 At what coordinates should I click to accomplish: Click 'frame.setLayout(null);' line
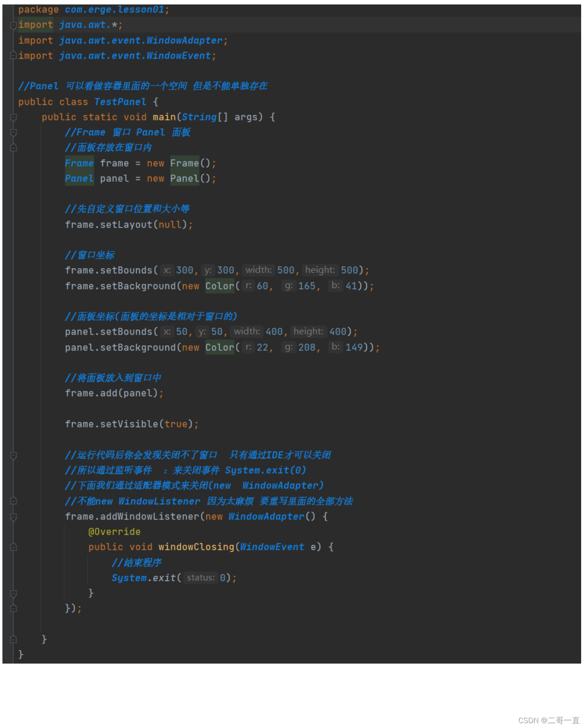(x=129, y=225)
